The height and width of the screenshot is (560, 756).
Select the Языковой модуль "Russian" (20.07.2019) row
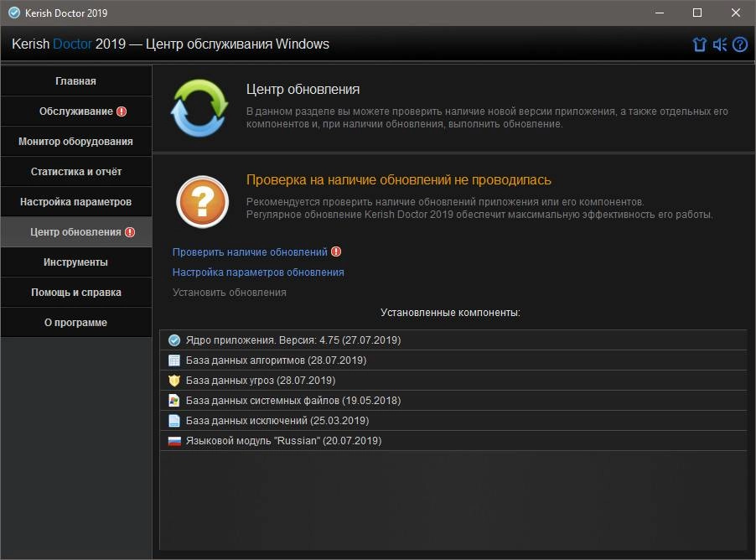pyautogui.click(x=453, y=441)
